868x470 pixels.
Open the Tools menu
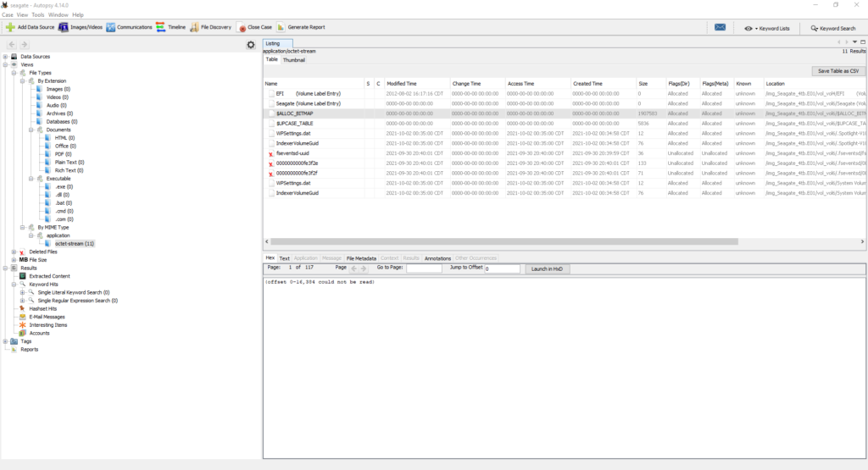tap(38, 14)
